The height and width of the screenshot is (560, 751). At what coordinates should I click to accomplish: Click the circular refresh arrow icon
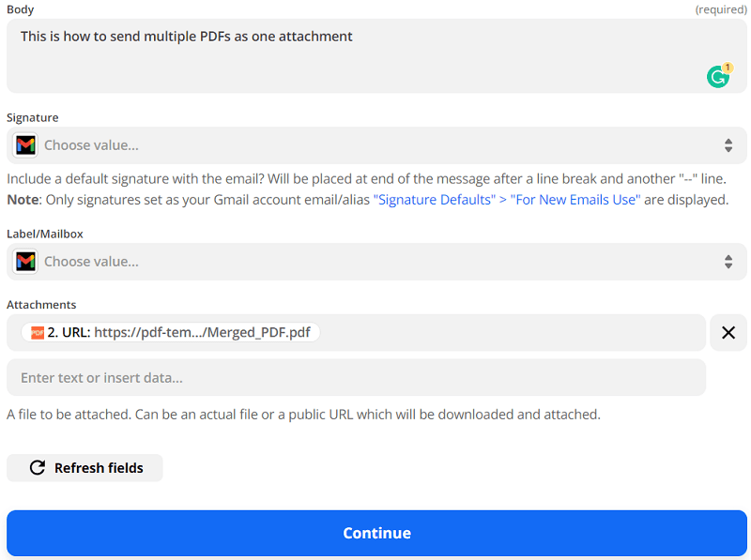point(38,468)
